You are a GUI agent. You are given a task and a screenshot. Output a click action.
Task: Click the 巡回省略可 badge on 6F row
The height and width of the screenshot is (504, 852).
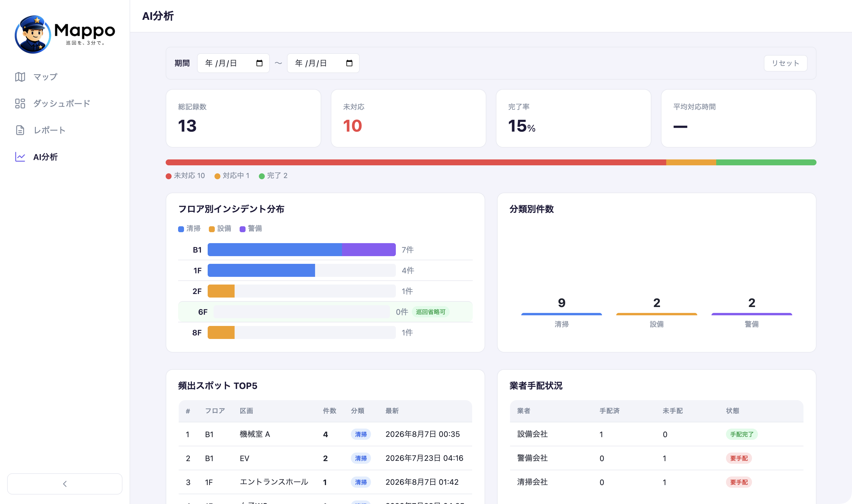tap(430, 312)
